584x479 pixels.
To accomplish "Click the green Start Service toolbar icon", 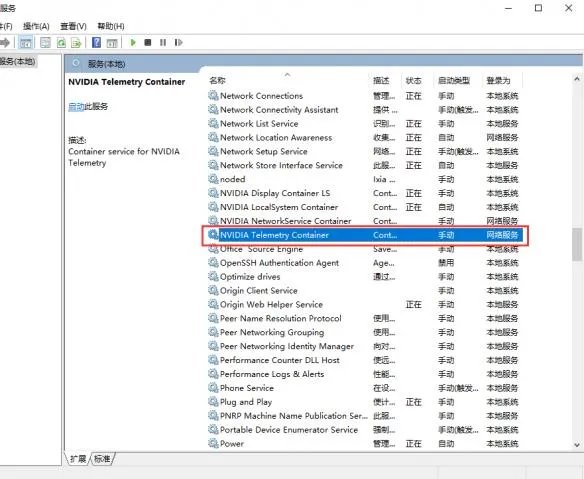I will pos(133,42).
